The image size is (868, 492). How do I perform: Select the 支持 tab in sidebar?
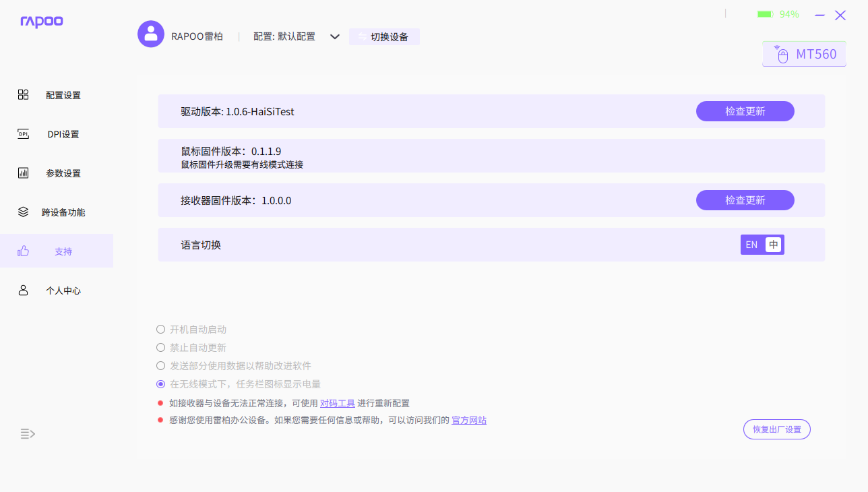[x=57, y=251]
